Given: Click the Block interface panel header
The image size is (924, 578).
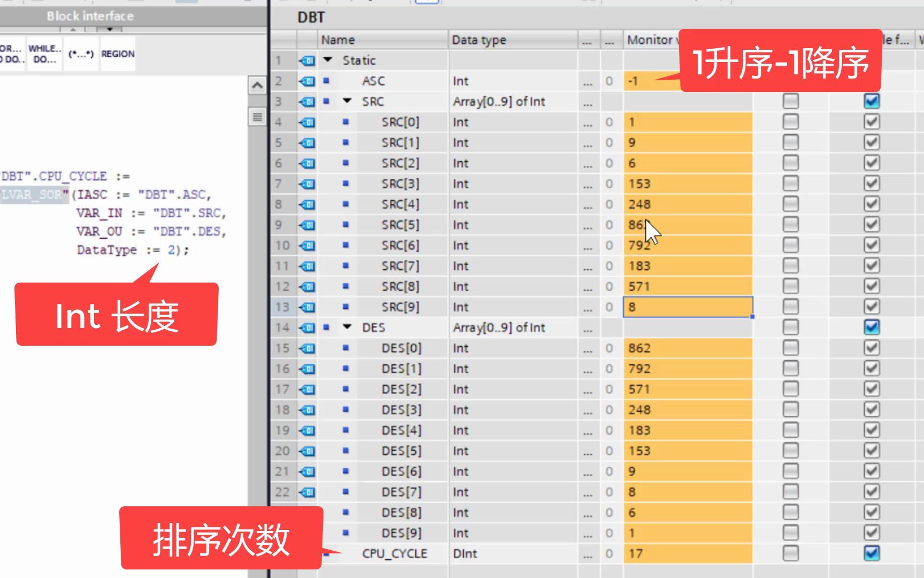Looking at the screenshot, I should (89, 16).
